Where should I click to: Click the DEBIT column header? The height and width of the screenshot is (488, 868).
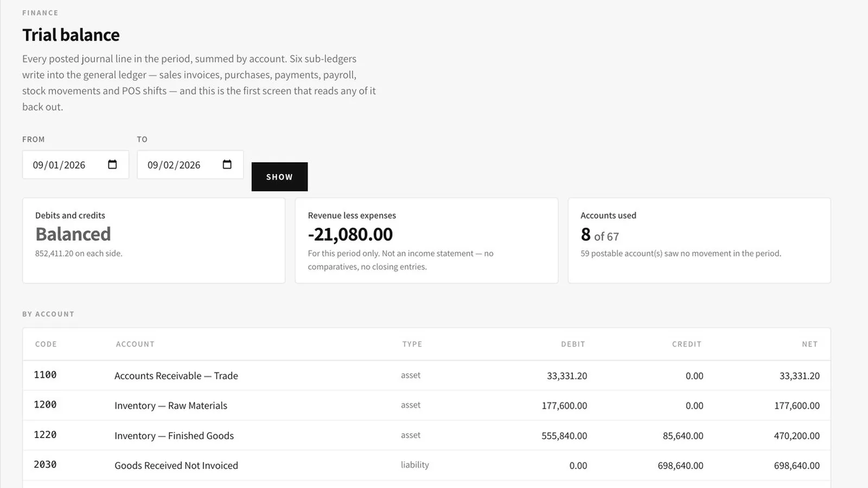[573, 344]
